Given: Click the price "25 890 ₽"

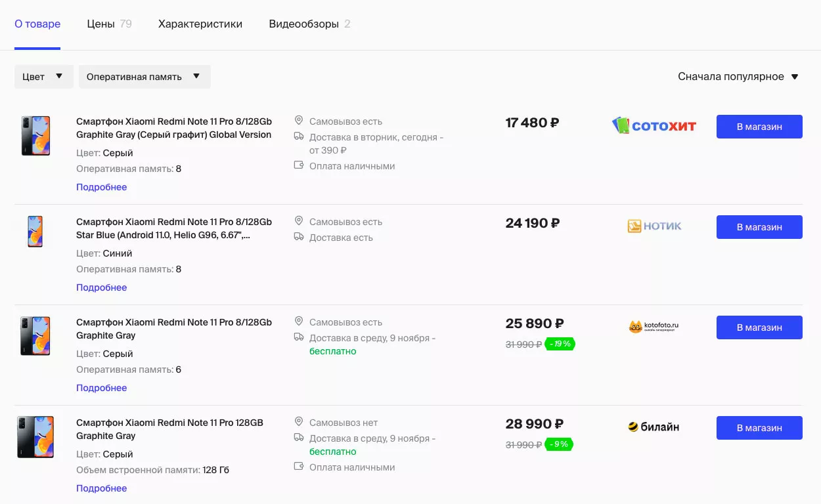Looking at the screenshot, I should point(535,324).
